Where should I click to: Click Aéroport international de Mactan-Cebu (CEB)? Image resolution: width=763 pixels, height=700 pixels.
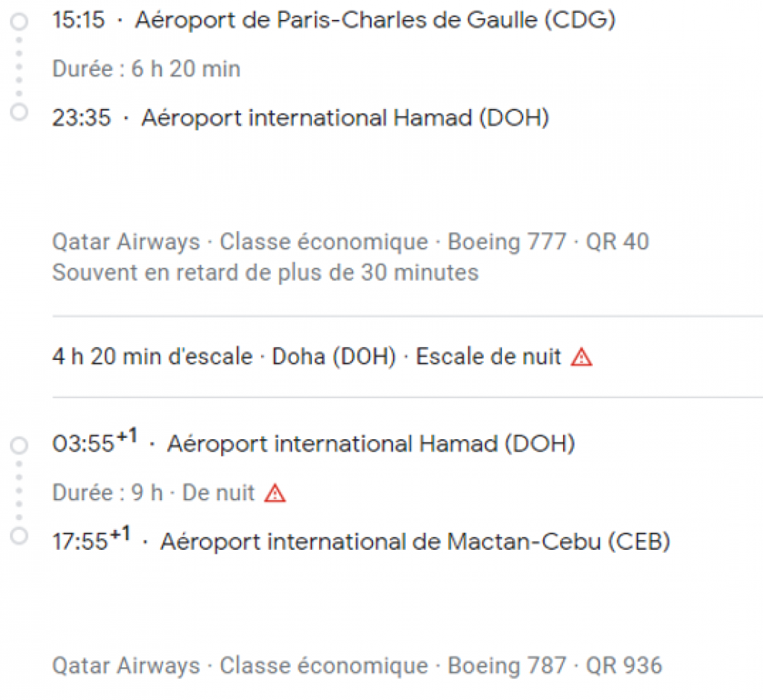pos(415,542)
